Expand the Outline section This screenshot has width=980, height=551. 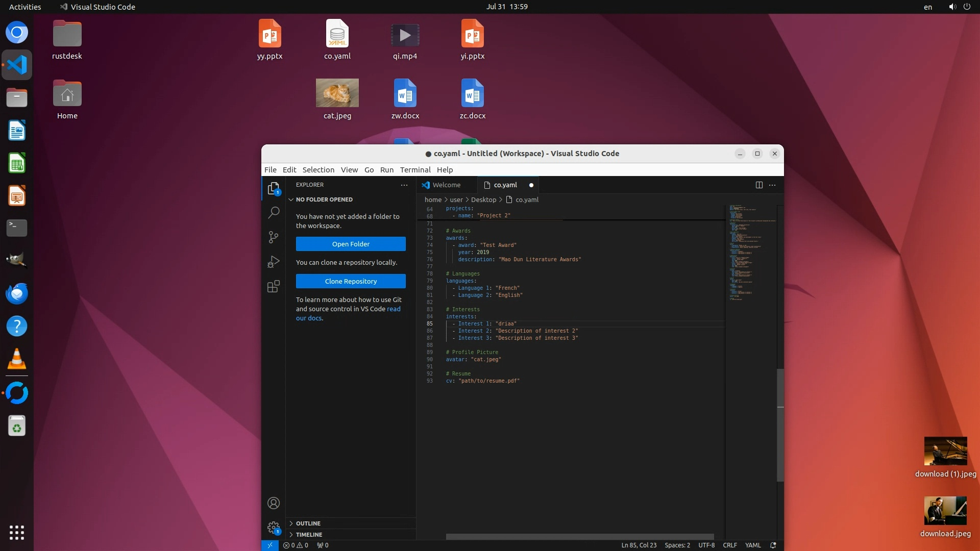[x=308, y=523]
